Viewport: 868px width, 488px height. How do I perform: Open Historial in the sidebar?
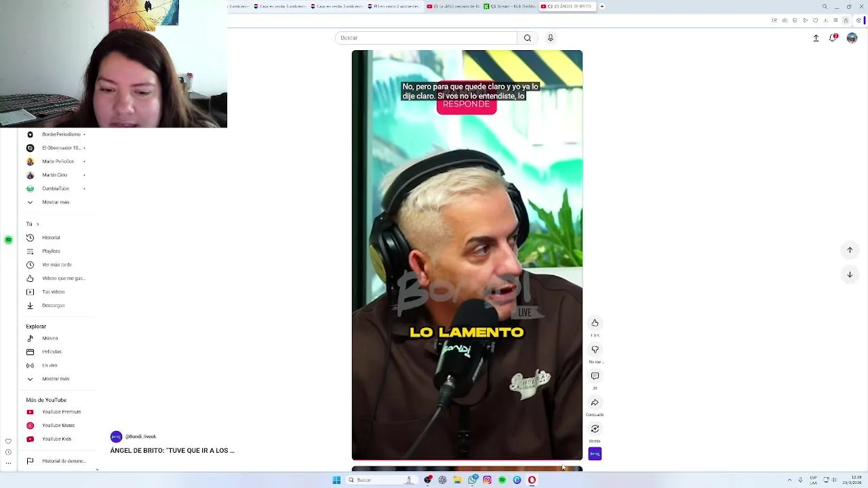pos(57,237)
